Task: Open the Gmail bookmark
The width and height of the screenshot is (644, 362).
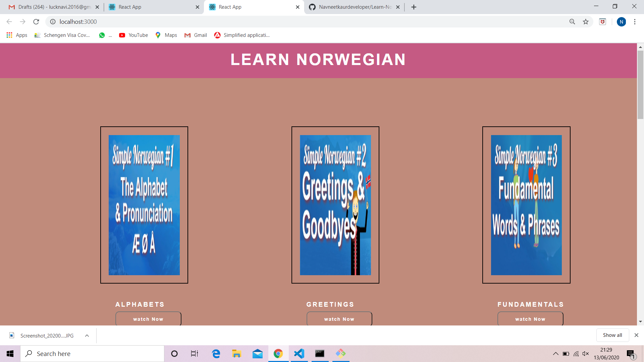Action: tap(196, 35)
